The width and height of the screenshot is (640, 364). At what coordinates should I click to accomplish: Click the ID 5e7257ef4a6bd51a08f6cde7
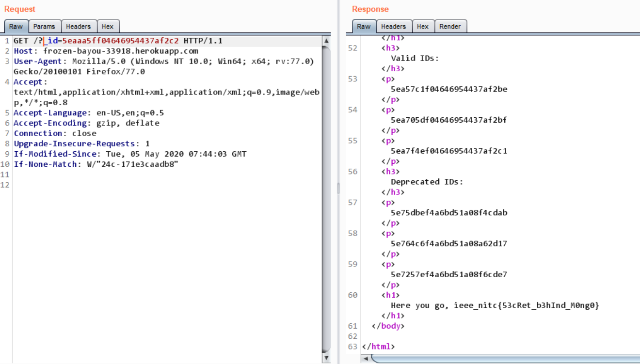(x=449, y=274)
